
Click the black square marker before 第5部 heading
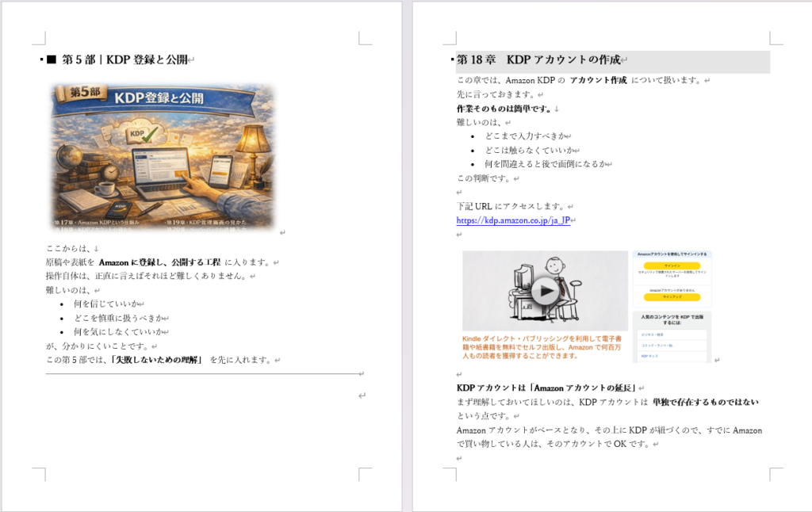click(52, 59)
